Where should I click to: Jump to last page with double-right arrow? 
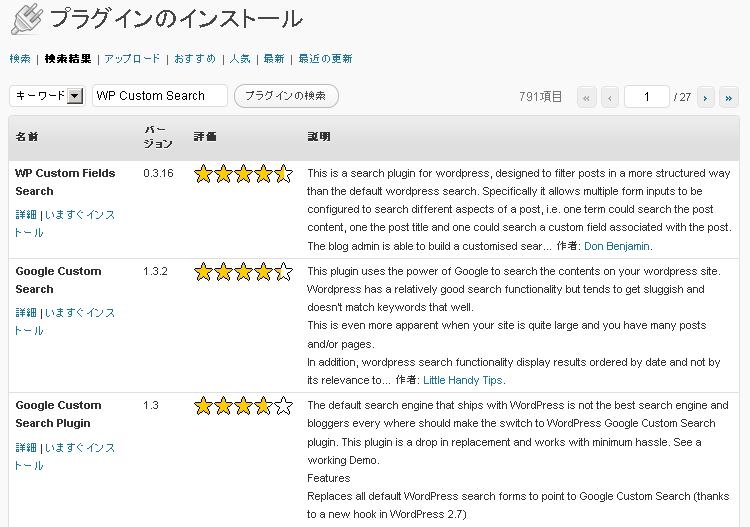(x=728, y=98)
